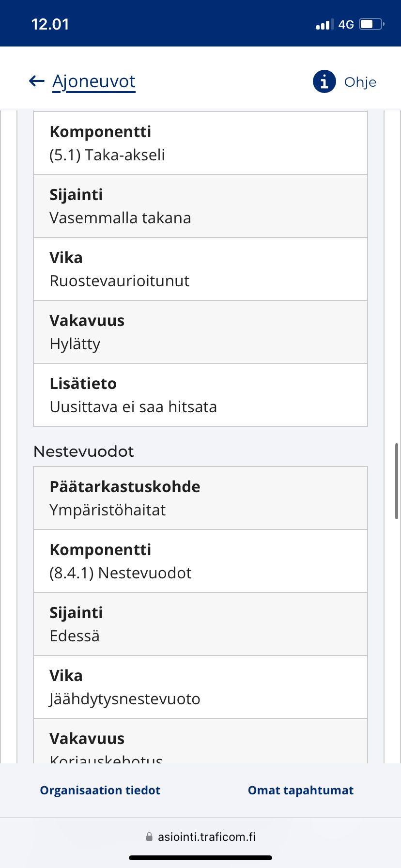Tap the battery icon in status bar
The height and width of the screenshot is (868, 401).
371,24
